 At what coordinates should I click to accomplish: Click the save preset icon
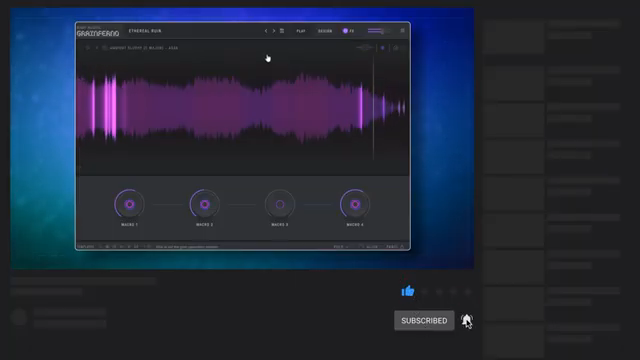[x=282, y=31]
